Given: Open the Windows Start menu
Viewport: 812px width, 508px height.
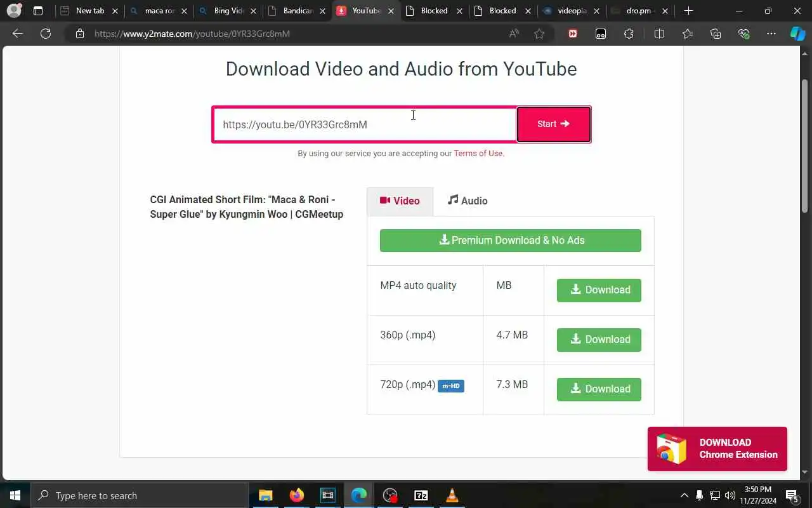Looking at the screenshot, I should pyautogui.click(x=15, y=495).
